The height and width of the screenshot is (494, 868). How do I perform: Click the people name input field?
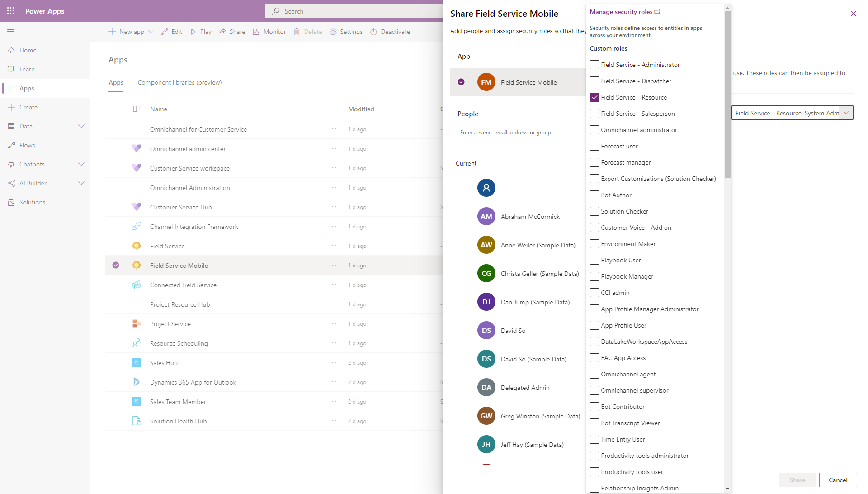[519, 132]
